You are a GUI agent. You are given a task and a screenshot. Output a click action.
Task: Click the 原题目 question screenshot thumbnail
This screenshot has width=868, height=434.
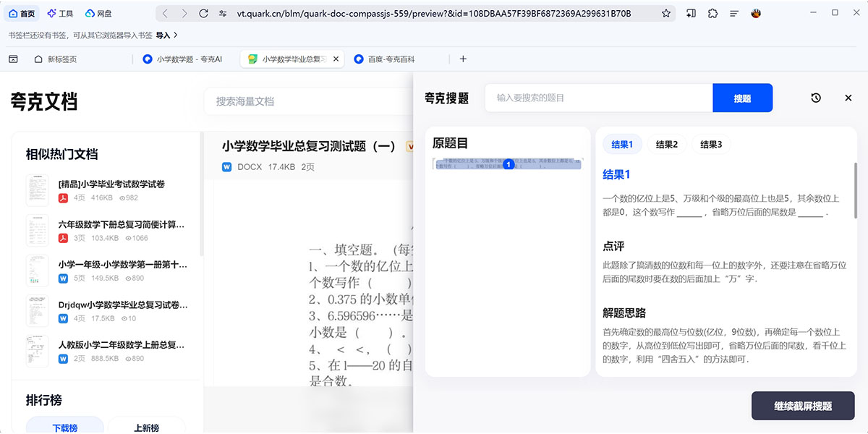pos(508,164)
